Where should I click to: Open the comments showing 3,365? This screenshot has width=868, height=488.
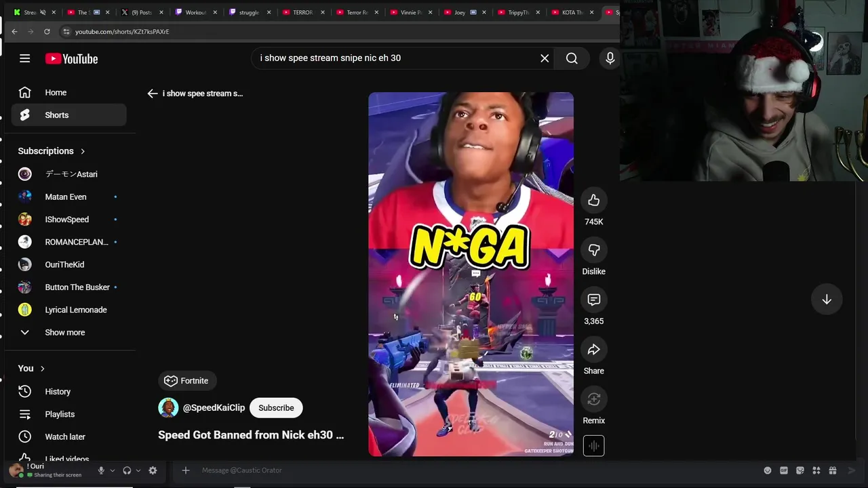pyautogui.click(x=593, y=300)
